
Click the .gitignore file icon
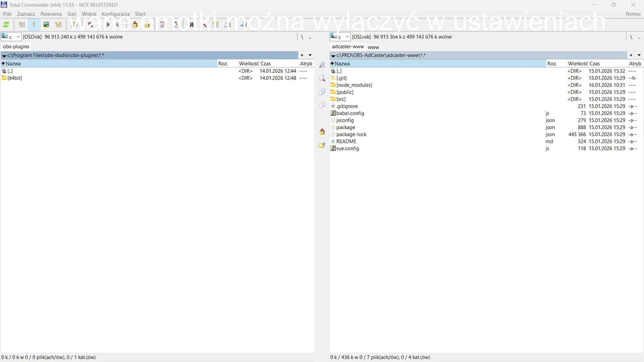(x=333, y=106)
